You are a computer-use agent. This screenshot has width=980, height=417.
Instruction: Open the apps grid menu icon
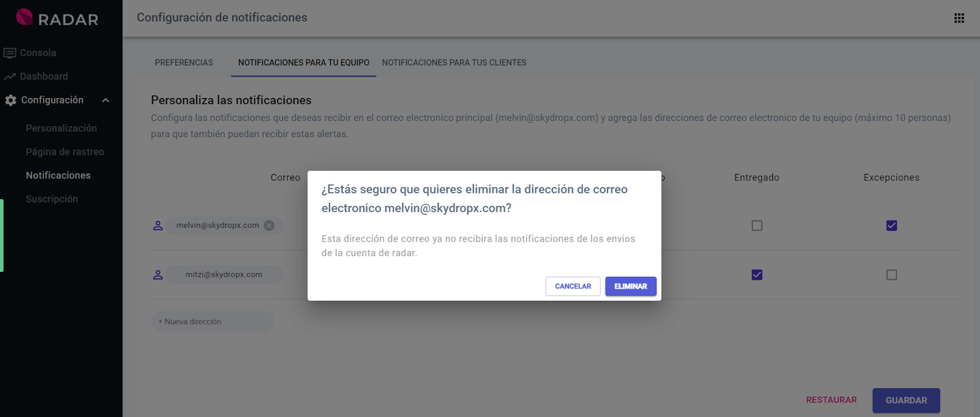point(959,18)
